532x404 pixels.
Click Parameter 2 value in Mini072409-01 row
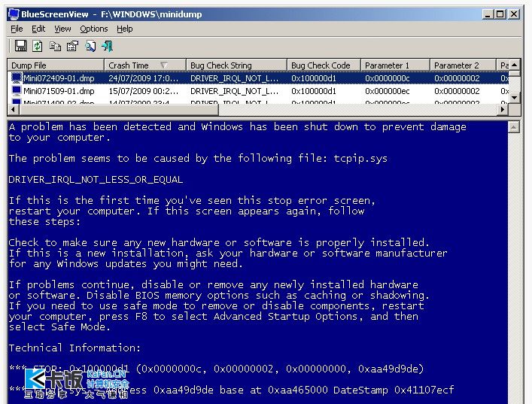click(x=457, y=78)
